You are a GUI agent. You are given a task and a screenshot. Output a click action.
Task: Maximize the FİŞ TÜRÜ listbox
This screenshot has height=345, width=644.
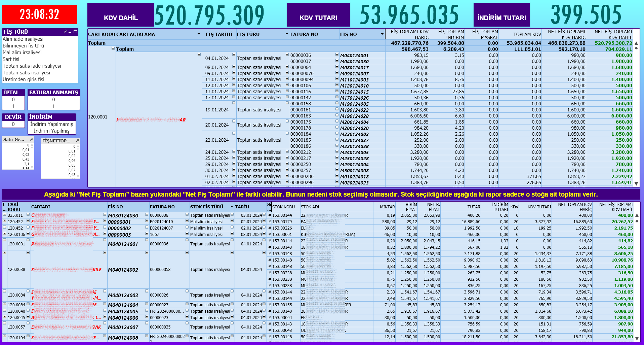click(75, 31)
